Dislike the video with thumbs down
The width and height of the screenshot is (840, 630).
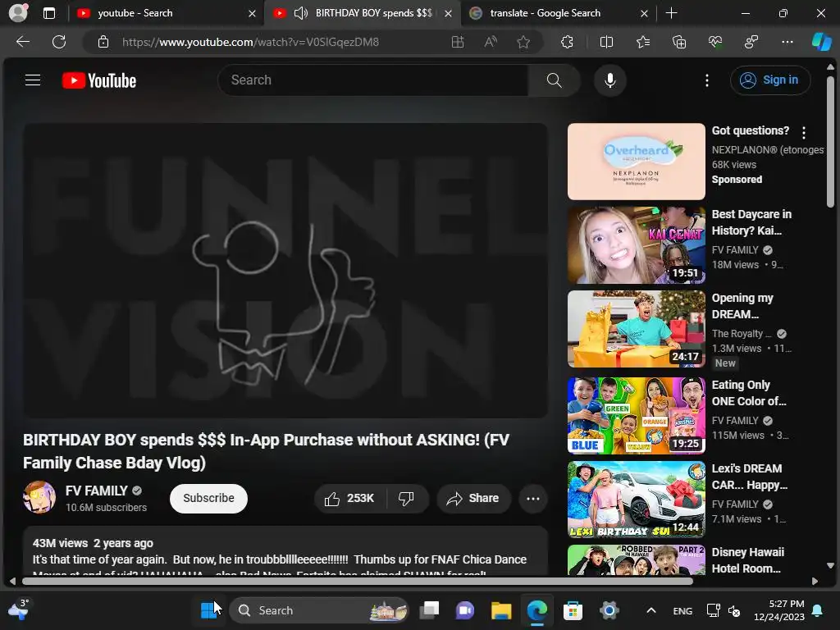click(x=407, y=499)
